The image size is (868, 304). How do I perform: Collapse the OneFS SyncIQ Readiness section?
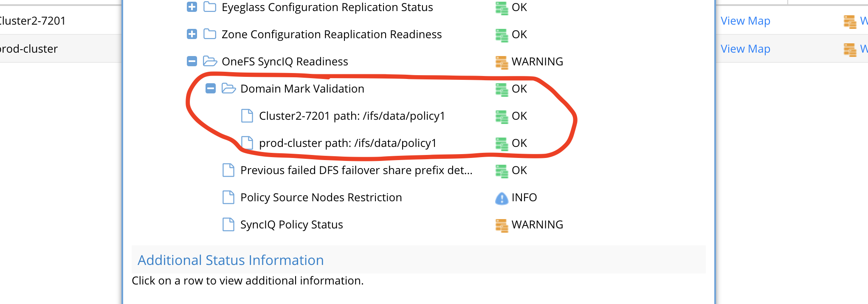(192, 61)
